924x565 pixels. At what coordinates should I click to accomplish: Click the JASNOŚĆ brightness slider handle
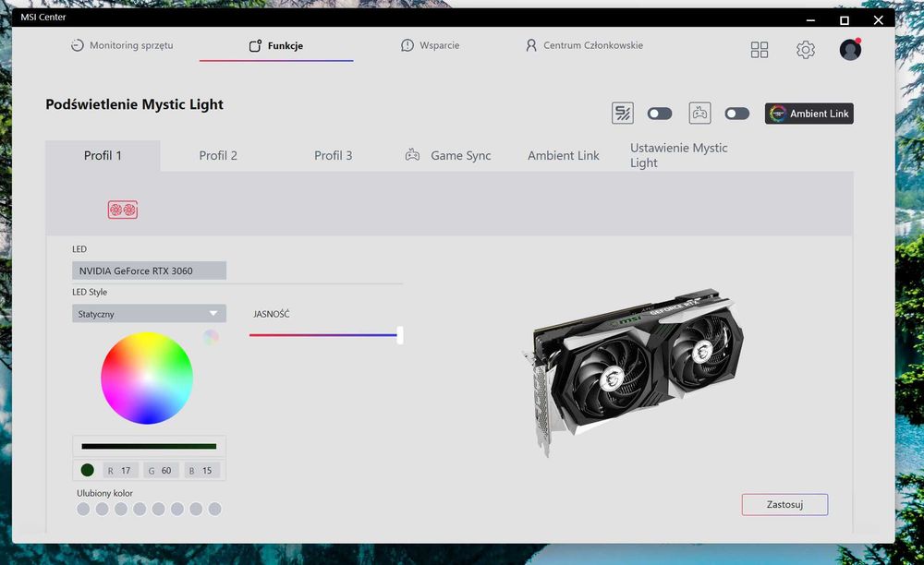tap(400, 335)
